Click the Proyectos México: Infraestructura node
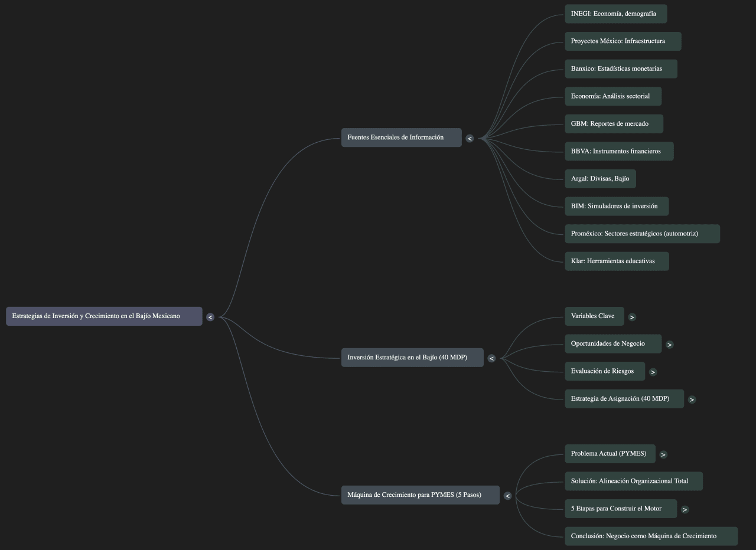756x550 pixels. point(623,41)
